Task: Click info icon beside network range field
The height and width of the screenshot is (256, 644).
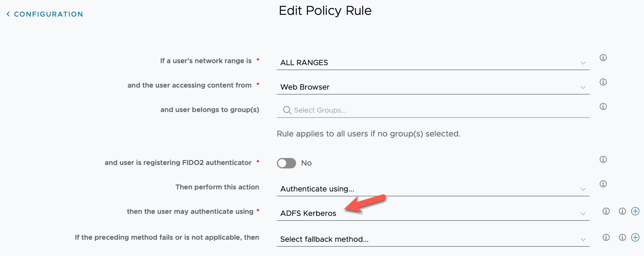Action: [603, 58]
